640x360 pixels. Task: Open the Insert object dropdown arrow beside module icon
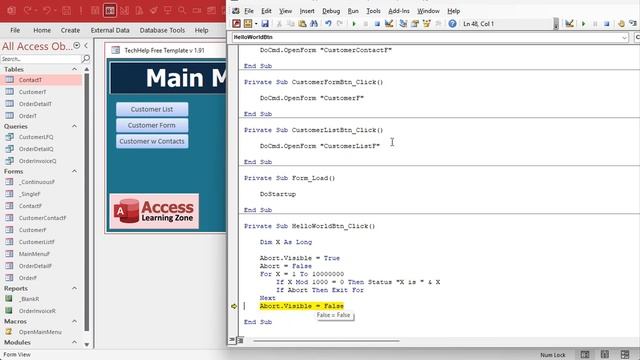point(256,24)
